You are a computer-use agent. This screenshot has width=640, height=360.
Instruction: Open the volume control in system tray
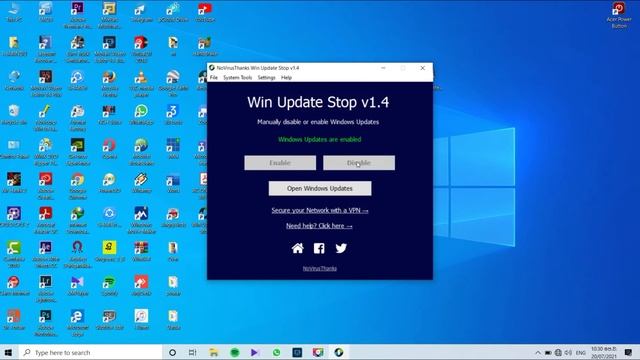(568, 353)
